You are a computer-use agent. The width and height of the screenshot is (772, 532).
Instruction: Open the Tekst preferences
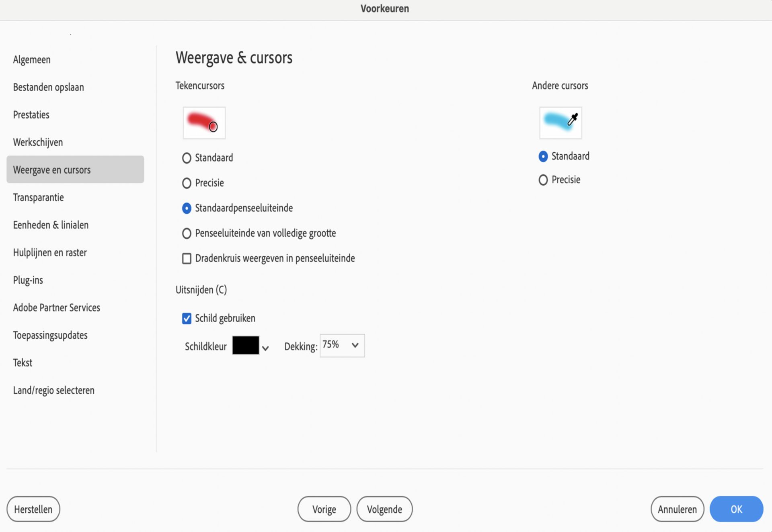pyautogui.click(x=75, y=362)
